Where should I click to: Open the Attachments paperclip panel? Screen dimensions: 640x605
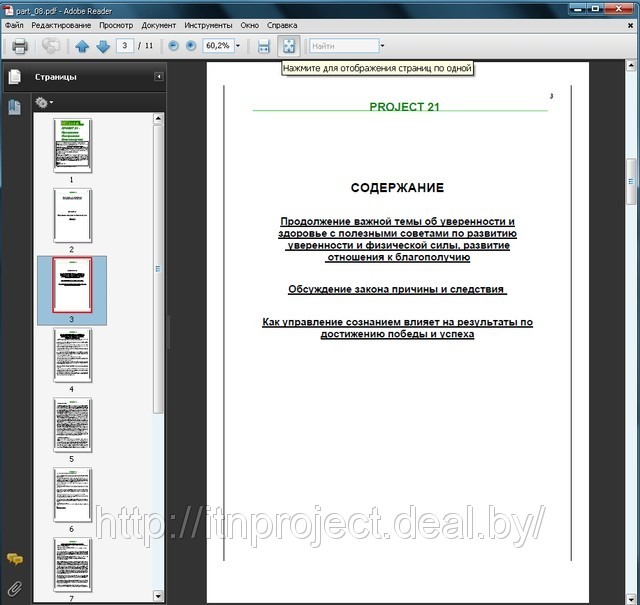(x=15, y=587)
